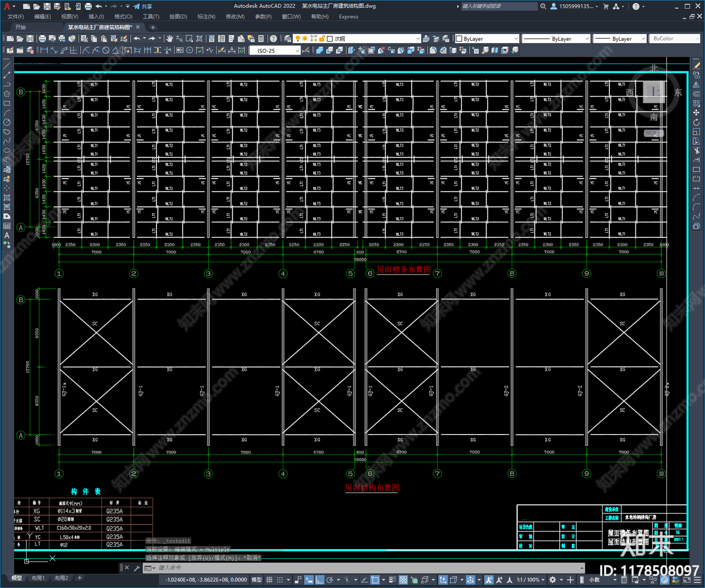Open the 标注(N) menu

[x=206, y=17]
